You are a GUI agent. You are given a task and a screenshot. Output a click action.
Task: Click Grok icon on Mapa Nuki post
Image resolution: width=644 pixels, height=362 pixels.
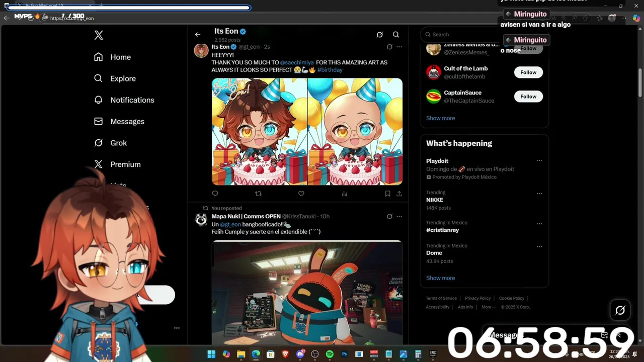389,216
